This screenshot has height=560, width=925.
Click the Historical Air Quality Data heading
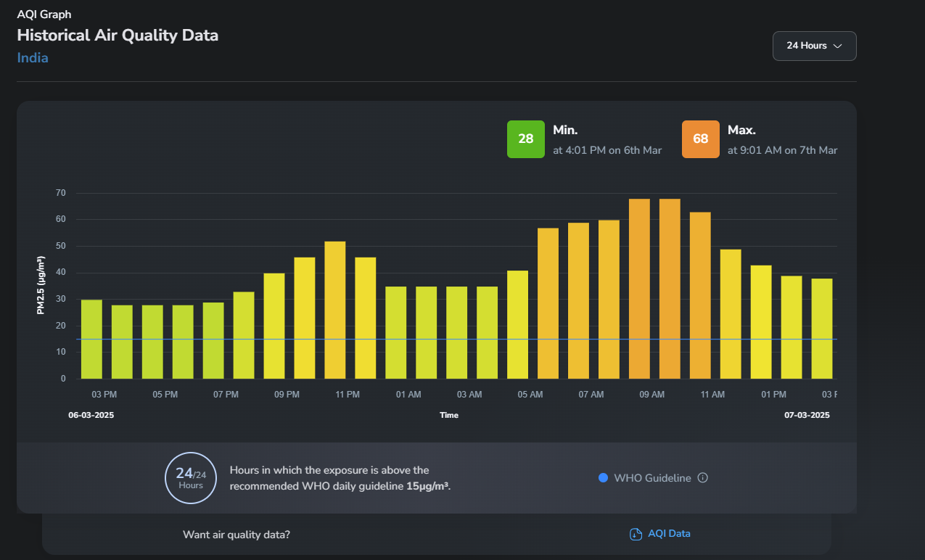(x=118, y=35)
